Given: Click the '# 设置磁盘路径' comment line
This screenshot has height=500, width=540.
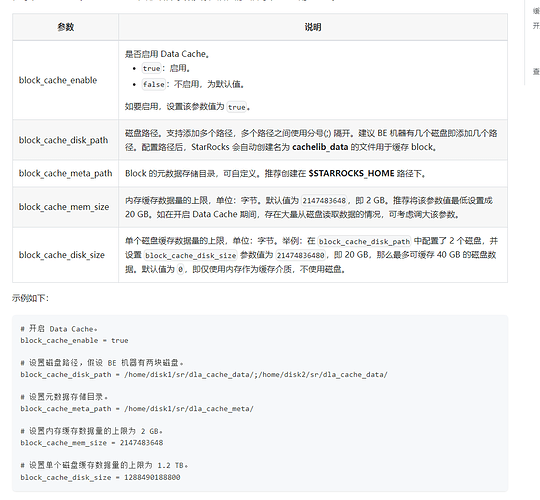Looking at the screenshot, I should point(102,363).
